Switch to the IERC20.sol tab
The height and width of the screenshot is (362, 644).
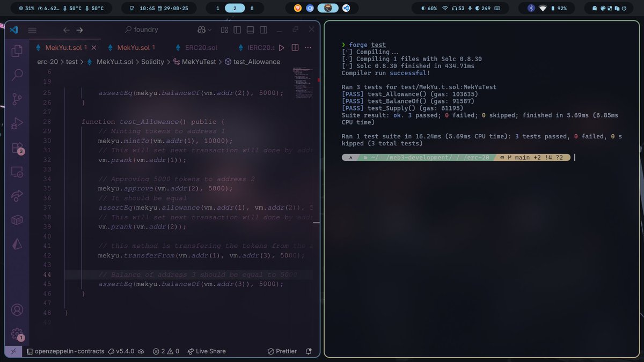click(255, 48)
